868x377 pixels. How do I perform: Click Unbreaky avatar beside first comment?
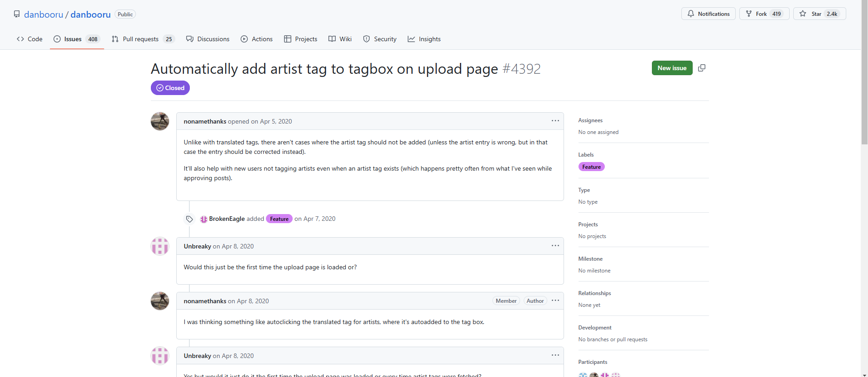160,246
